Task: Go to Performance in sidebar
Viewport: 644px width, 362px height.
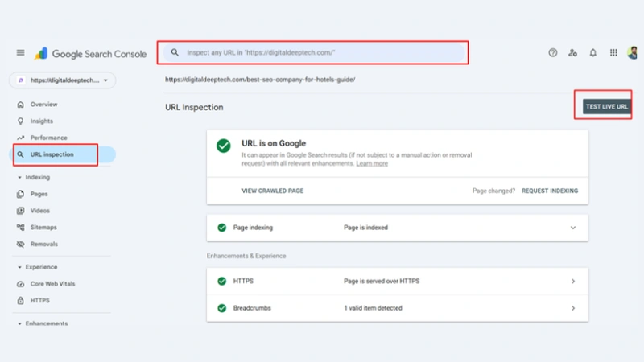Action: pos(48,138)
